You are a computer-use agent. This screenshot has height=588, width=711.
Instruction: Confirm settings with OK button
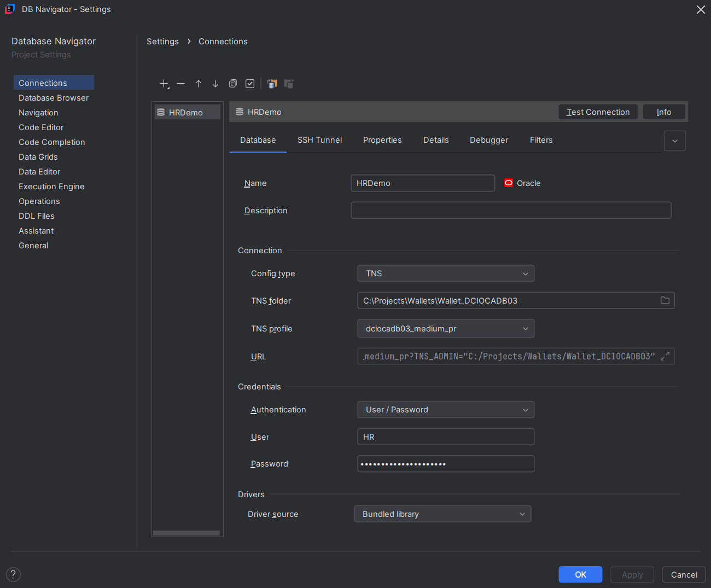point(580,574)
